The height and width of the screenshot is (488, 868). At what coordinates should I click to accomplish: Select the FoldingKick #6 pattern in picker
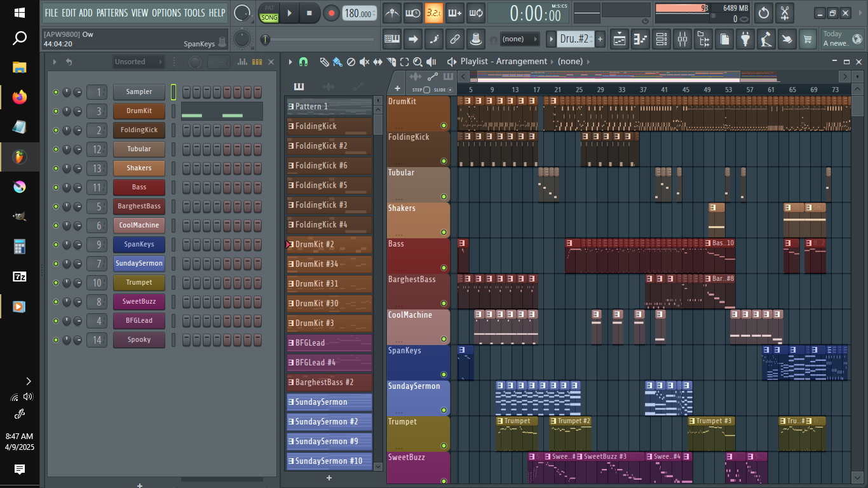pos(329,165)
